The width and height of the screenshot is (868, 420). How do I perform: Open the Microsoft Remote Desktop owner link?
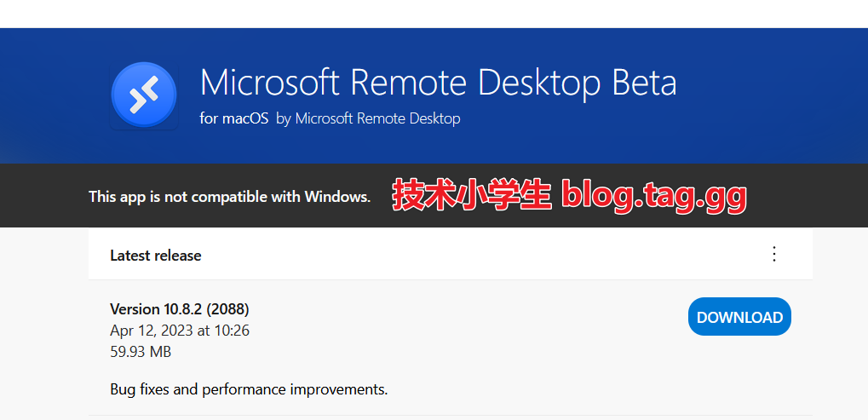377,118
